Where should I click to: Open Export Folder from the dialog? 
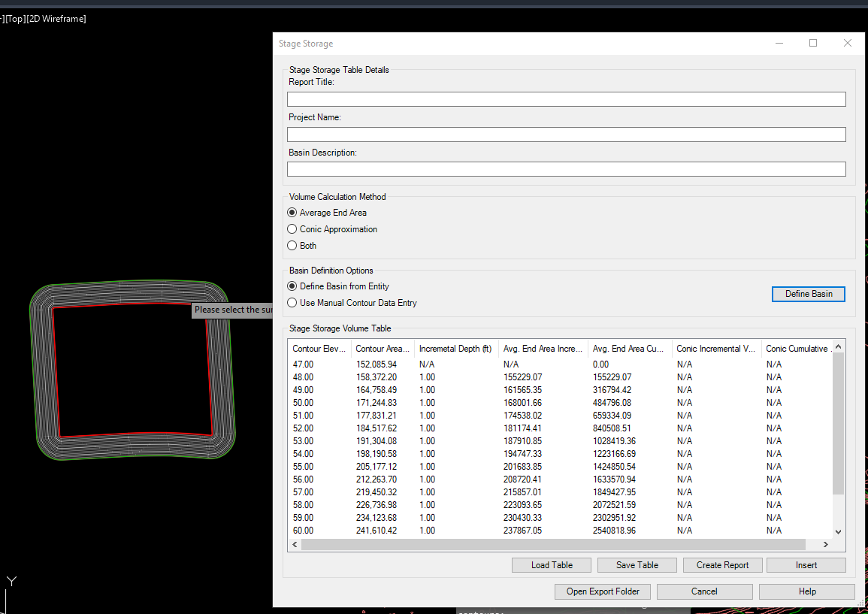coord(602,591)
